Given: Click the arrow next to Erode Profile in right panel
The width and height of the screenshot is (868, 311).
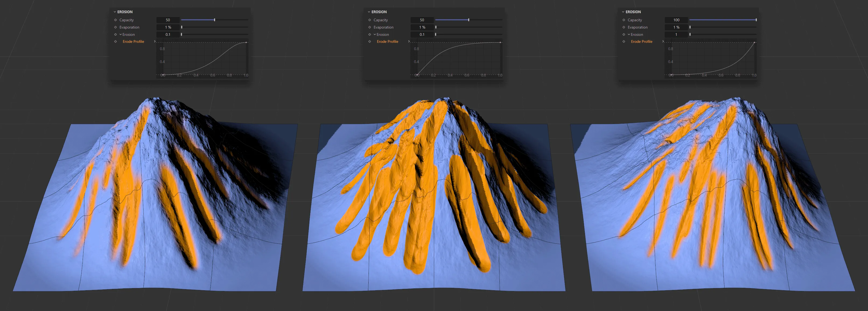Looking at the screenshot, I should tap(663, 41).
